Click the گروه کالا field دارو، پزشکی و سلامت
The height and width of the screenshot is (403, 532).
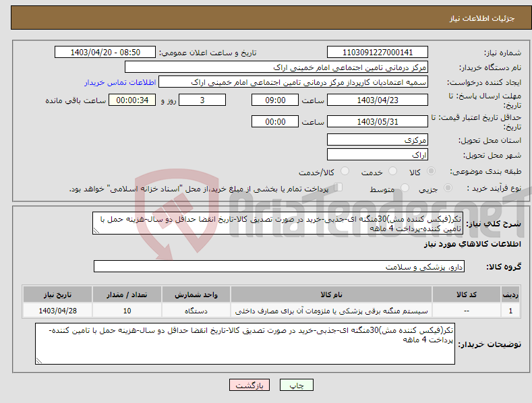pyautogui.click(x=279, y=266)
